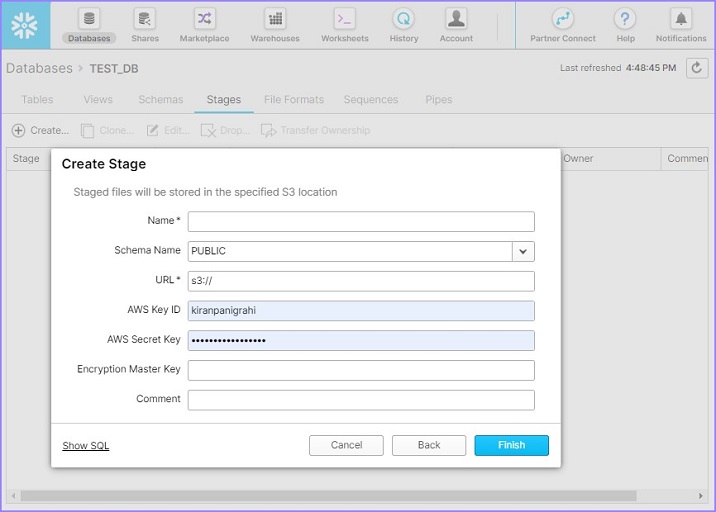Switch to the Tables tab
716x512 pixels.
coord(37,100)
